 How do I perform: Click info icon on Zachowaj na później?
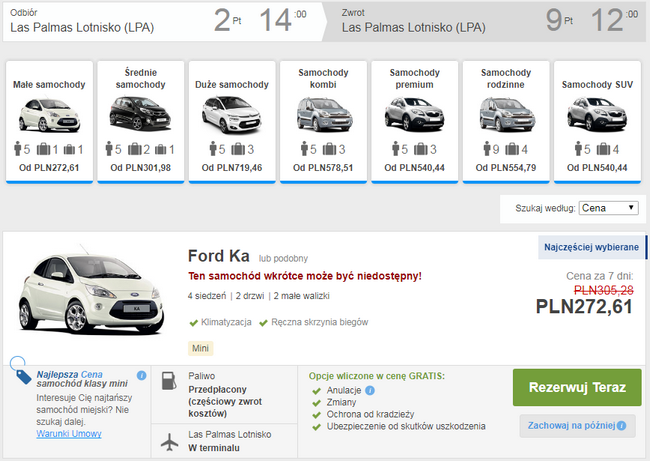pyautogui.click(x=621, y=426)
